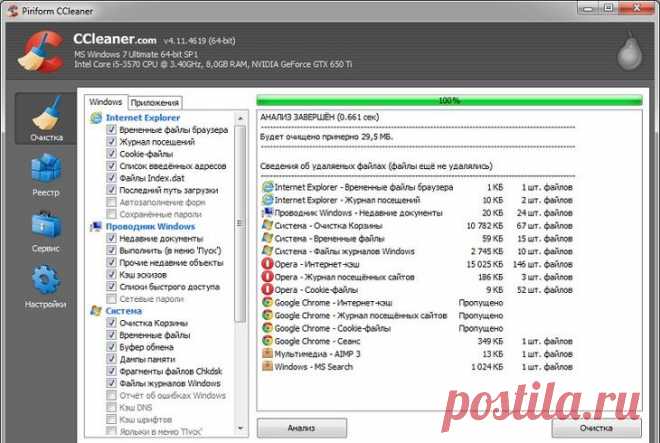Screen dimensions: 660x443
Task: Open the Очистка section in sidebar
Action: pyautogui.click(x=46, y=119)
